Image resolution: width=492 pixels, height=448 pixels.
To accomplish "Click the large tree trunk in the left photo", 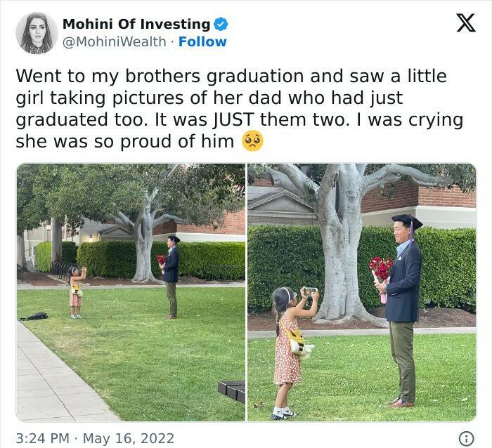I will [x=145, y=246].
